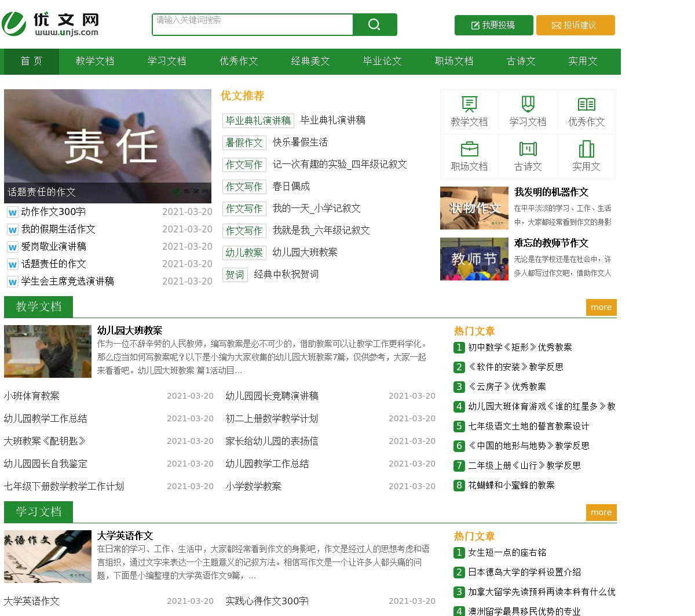Open the 学习文档 bookmark icon

tap(528, 104)
